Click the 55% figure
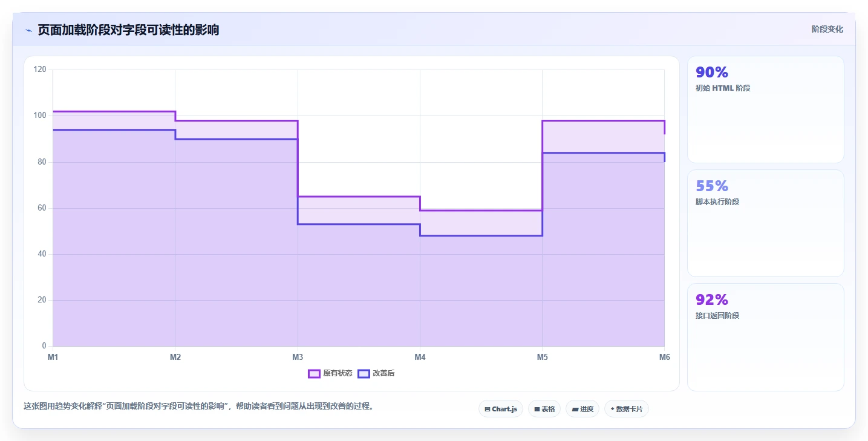The height and width of the screenshot is (441, 868). (712, 186)
